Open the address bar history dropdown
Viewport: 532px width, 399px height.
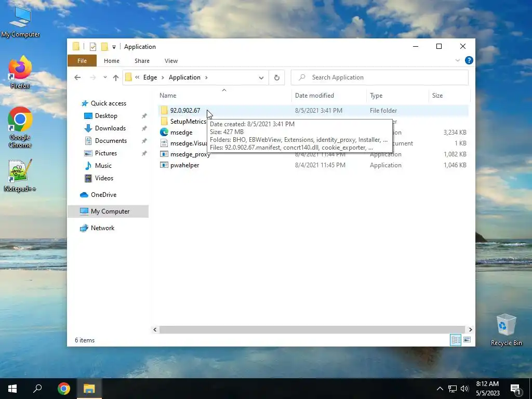pos(261,78)
